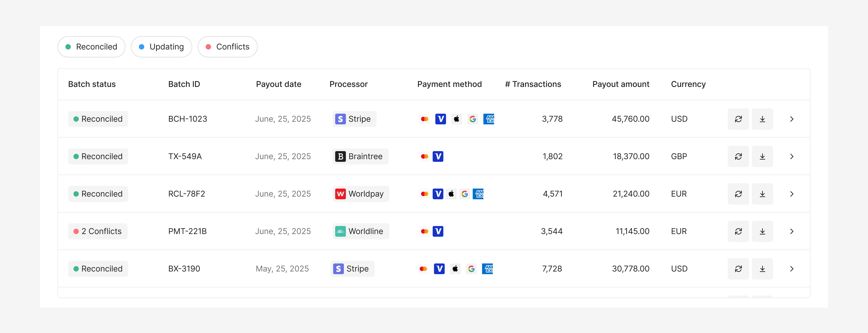
Task: Click the Amex icon in BCH-1023 row
Action: 489,119
